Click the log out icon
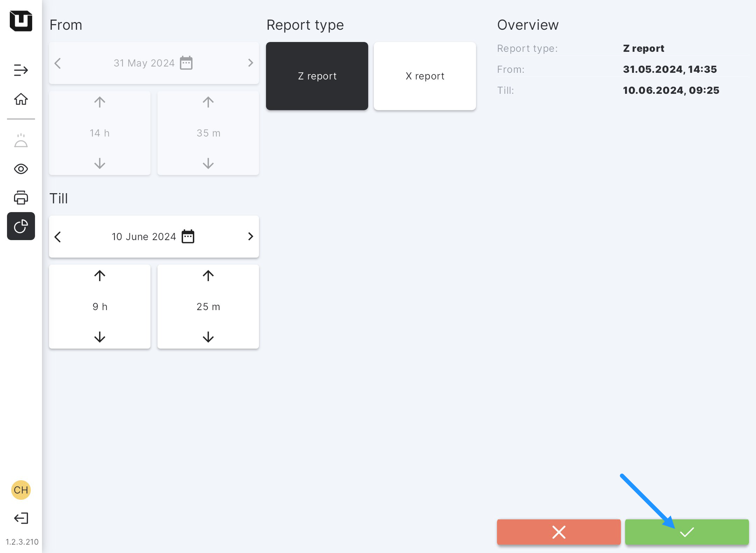Viewport: 756px width, 553px height. tap(21, 518)
